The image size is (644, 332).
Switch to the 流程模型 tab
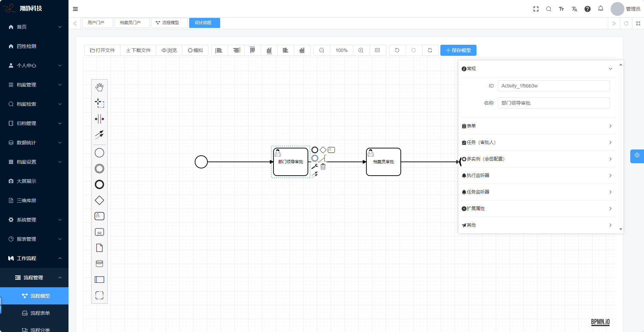[x=169, y=23]
